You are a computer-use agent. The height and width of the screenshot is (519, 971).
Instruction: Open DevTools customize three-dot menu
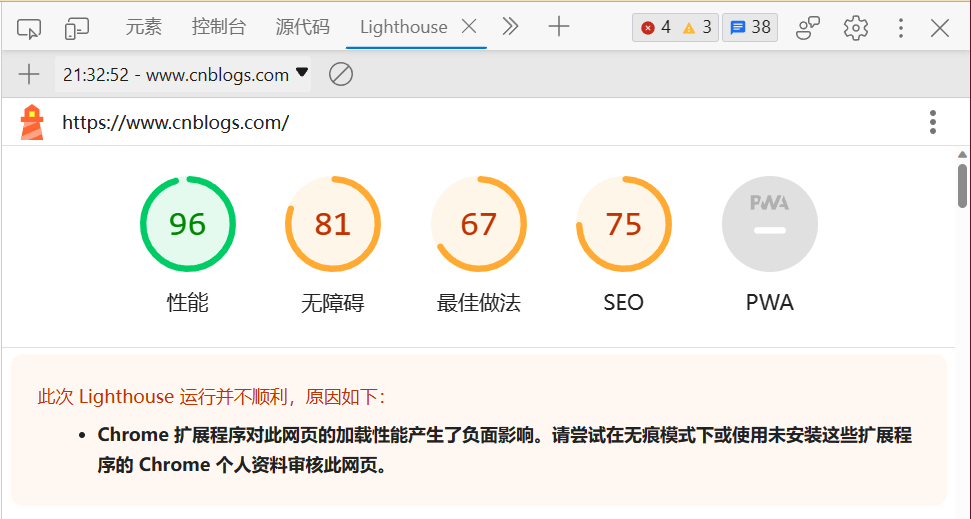(x=901, y=28)
